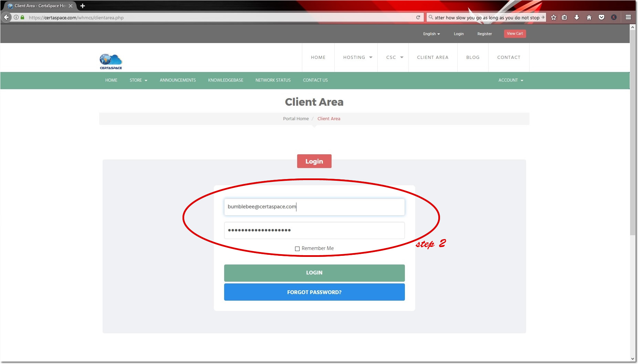The width and height of the screenshot is (638, 364).
Task: Open CLIENT AREA in top navigation
Action: [433, 58]
